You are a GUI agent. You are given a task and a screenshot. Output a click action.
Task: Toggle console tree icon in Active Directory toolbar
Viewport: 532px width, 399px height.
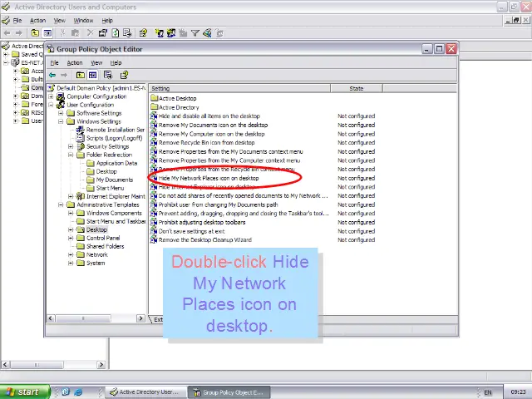click(x=47, y=33)
